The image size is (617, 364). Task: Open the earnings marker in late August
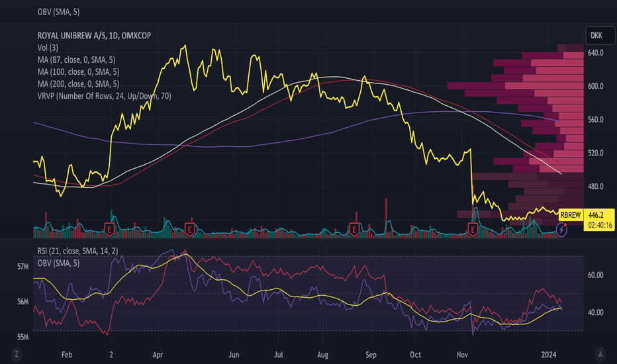(354, 229)
